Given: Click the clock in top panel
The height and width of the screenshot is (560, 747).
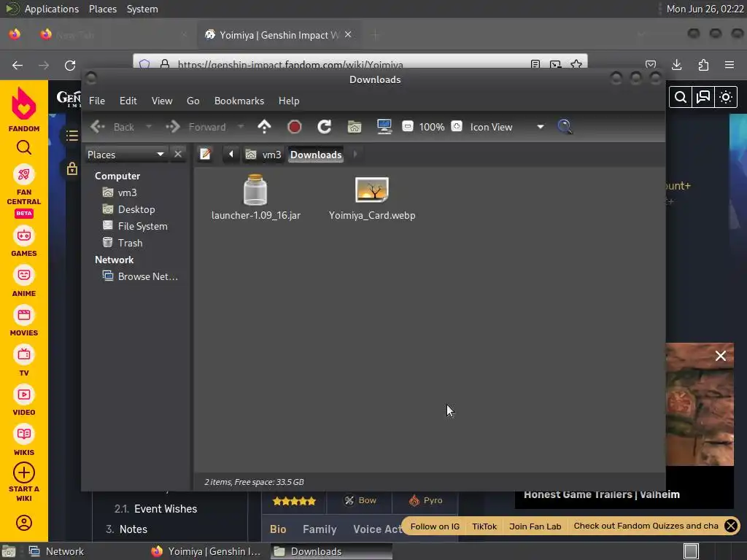Looking at the screenshot, I should pos(705,9).
